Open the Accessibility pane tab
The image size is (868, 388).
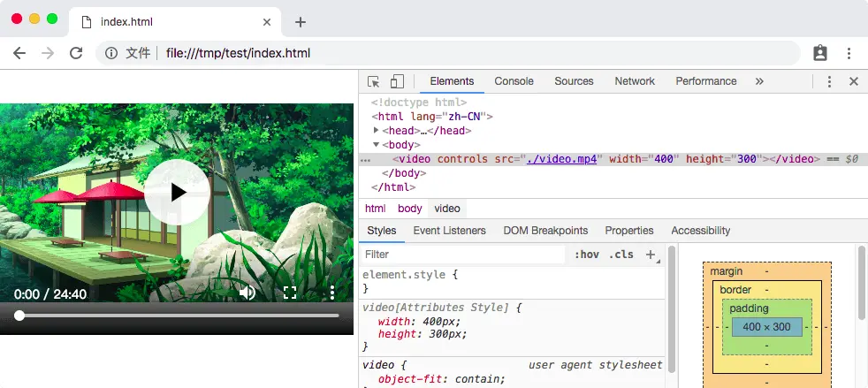[700, 231]
